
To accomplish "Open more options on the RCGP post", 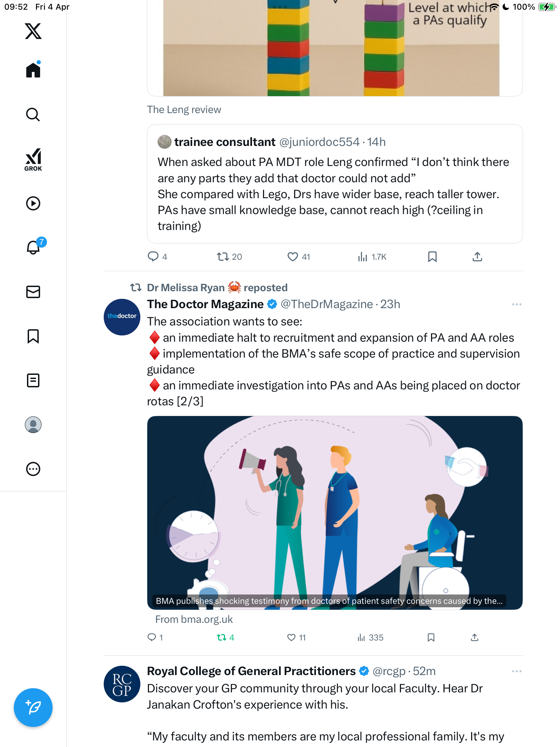I will click(516, 671).
